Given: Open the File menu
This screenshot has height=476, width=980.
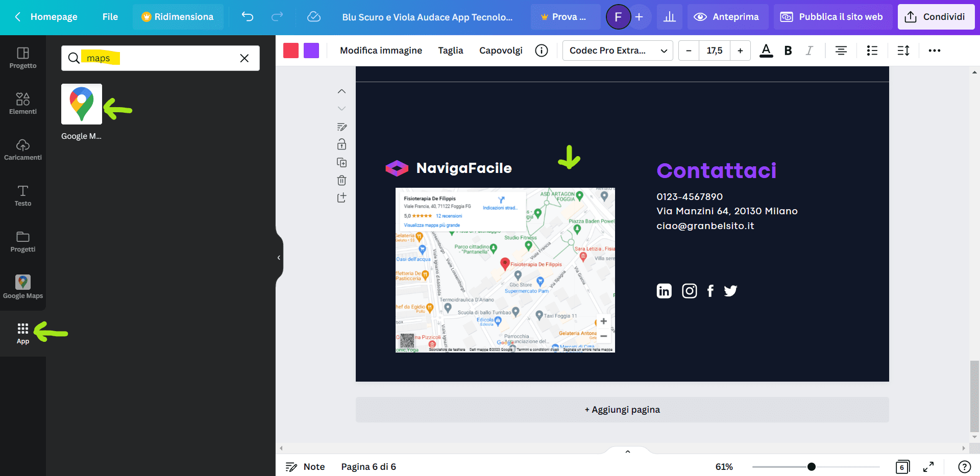Looking at the screenshot, I should pyautogui.click(x=110, y=17).
